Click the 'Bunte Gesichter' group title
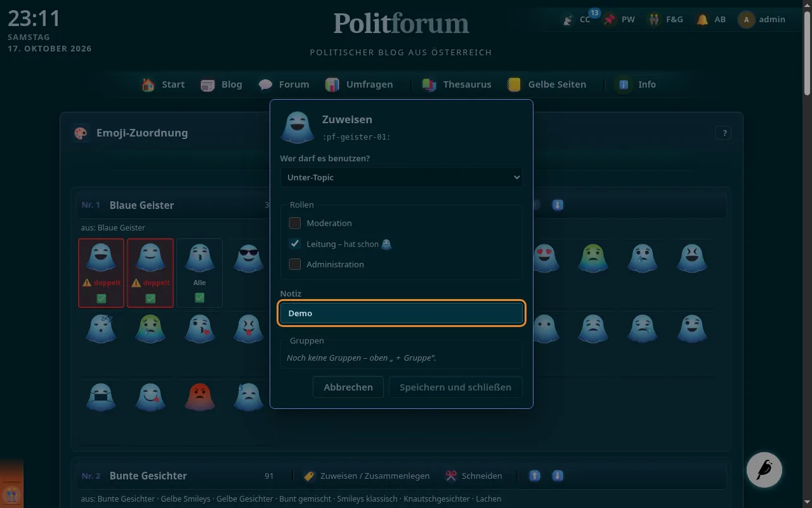Viewport: 812px width, 508px height. click(x=148, y=476)
